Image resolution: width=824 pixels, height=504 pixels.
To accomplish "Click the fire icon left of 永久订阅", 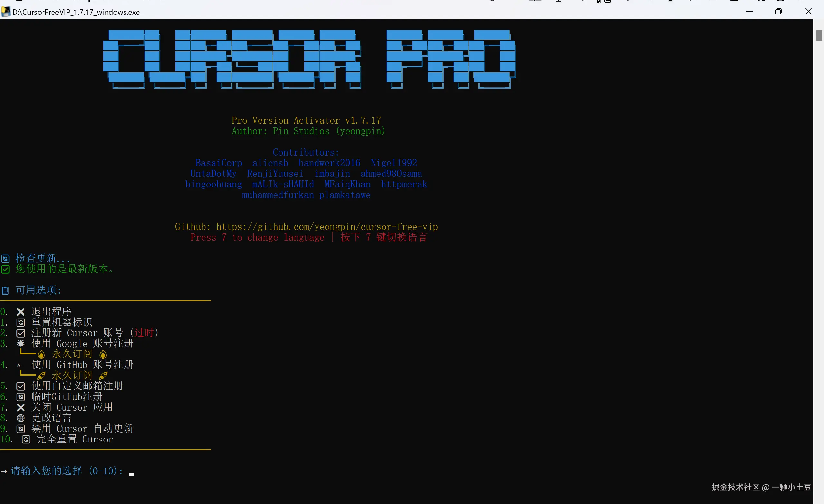I will coord(41,354).
